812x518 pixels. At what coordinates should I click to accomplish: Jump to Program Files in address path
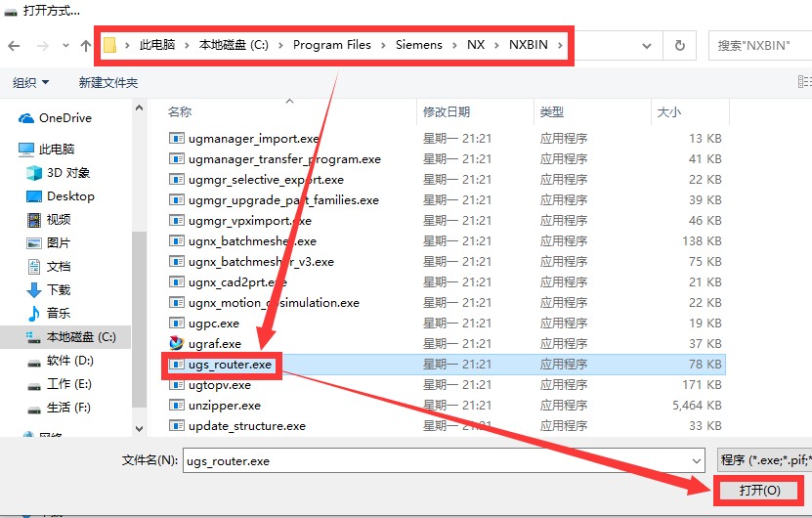[332, 45]
